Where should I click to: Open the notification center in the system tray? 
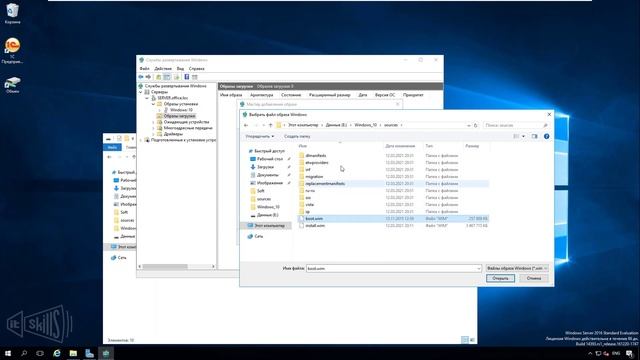pos(630,353)
